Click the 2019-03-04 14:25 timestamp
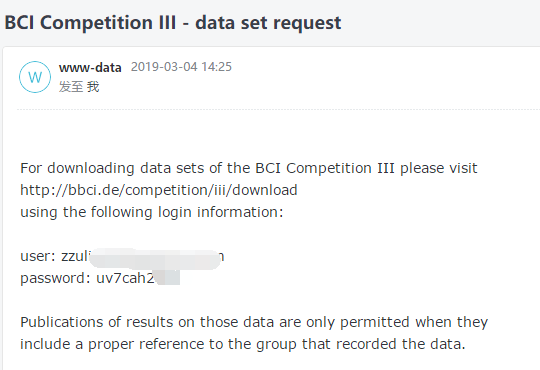 point(181,66)
